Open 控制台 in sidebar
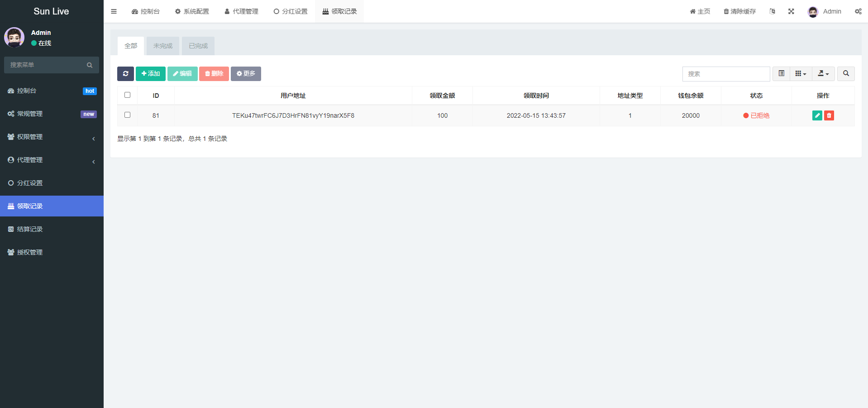This screenshot has width=868, height=408. (x=52, y=91)
